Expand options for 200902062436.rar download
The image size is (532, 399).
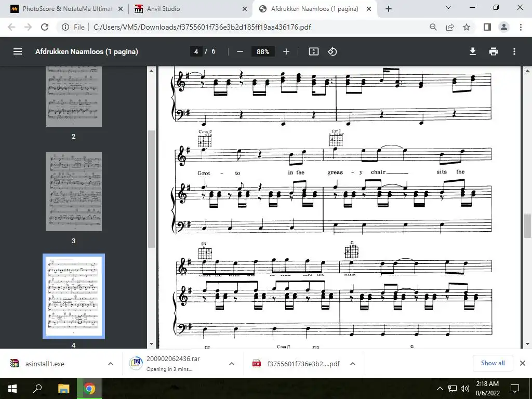pyautogui.click(x=232, y=364)
